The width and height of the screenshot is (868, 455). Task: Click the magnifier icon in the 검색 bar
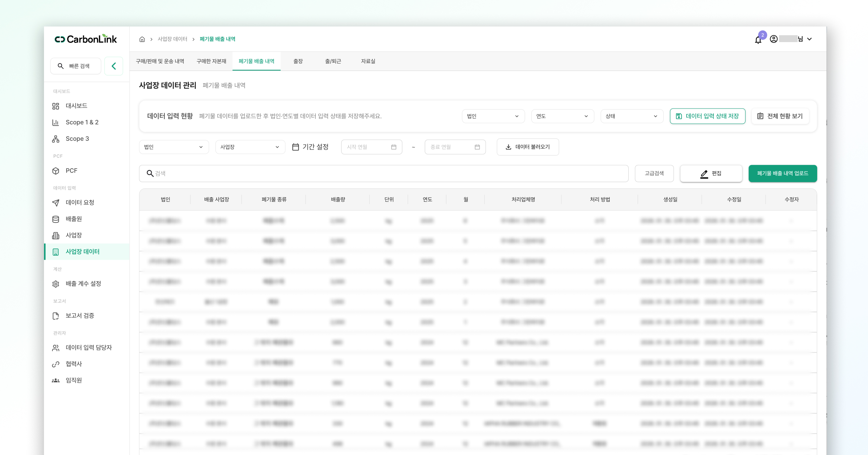click(x=150, y=173)
